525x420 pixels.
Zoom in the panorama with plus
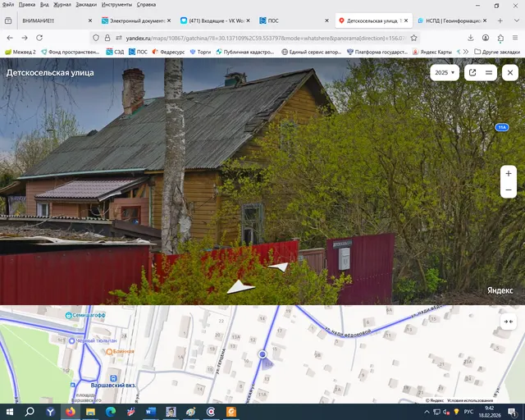pyautogui.click(x=509, y=173)
